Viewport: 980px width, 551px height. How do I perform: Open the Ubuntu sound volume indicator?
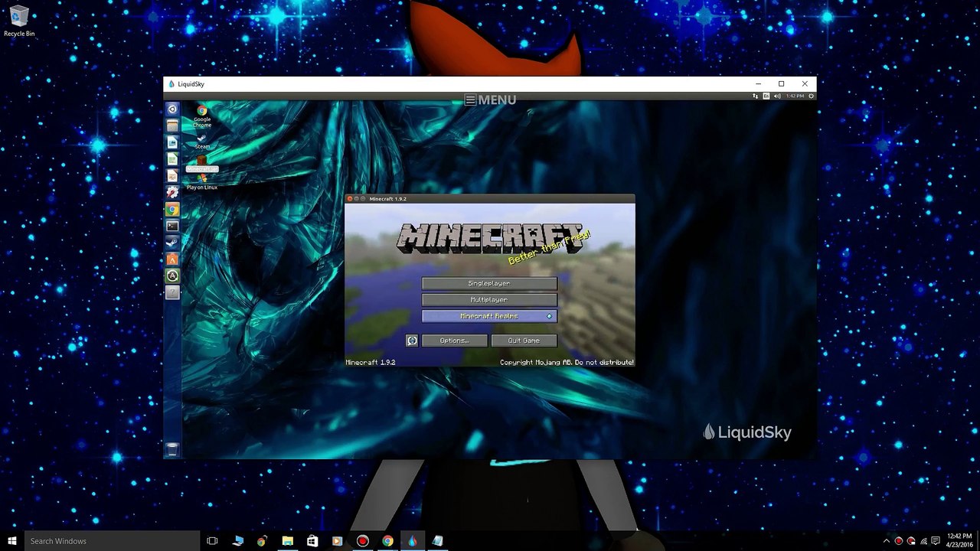point(777,96)
